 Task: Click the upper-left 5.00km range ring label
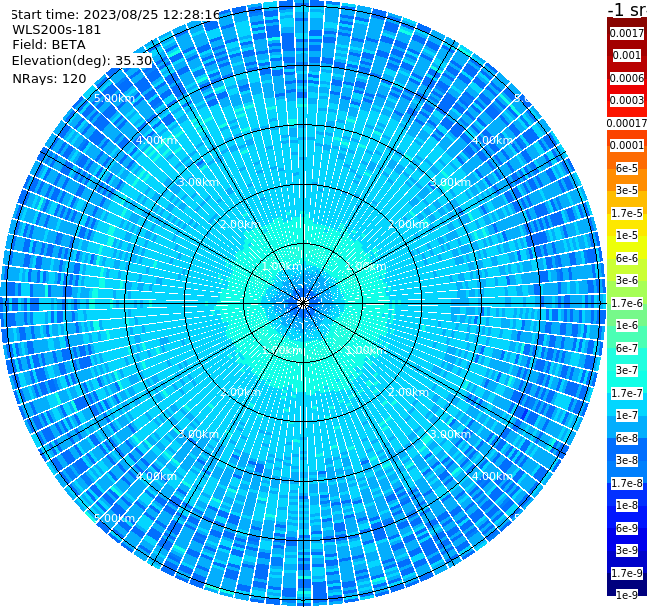tap(114, 98)
